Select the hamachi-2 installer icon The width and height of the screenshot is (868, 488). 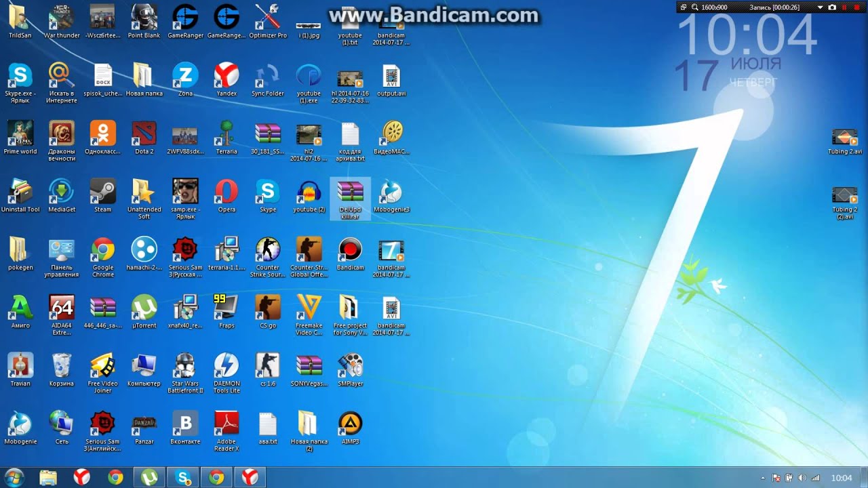[144, 254]
